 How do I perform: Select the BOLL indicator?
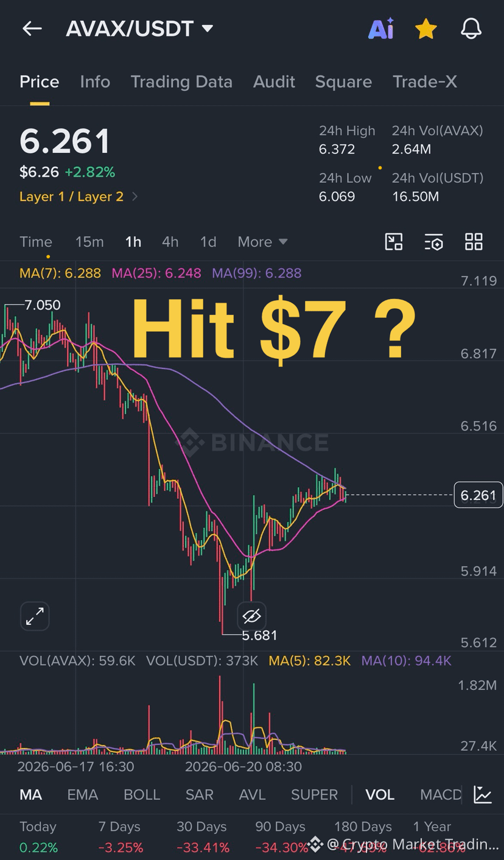click(142, 795)
